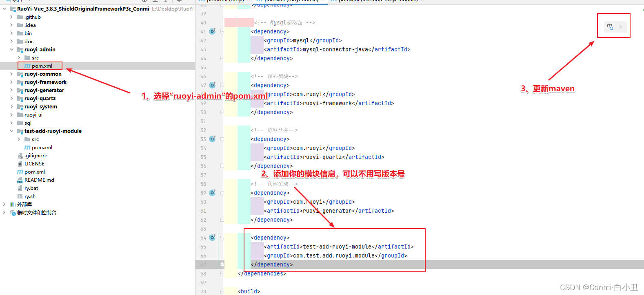Select the ruoyi-system module
Image resolution: width=644 pixels, height=295 pixels.
point(41,106)
